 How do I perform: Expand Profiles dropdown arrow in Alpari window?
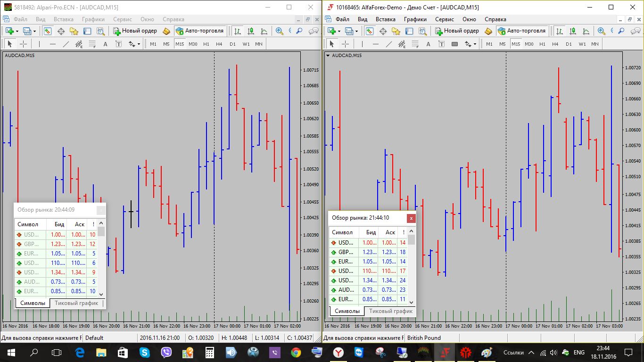(x=35, y=31)
